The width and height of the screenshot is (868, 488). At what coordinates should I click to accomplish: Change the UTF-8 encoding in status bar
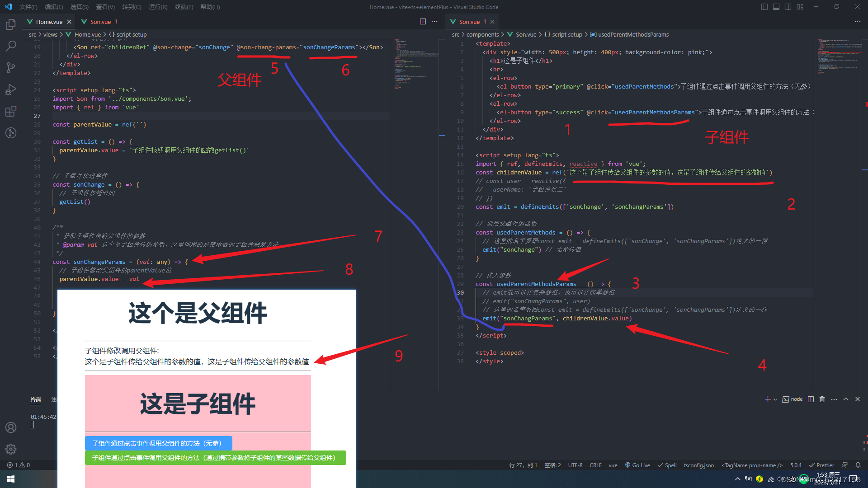(575, 465)
